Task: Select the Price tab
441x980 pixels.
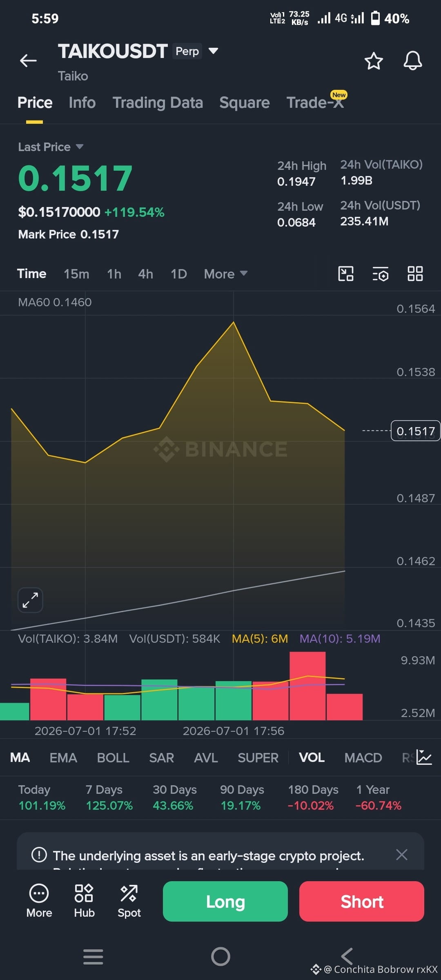Action: tap(35, 102)
